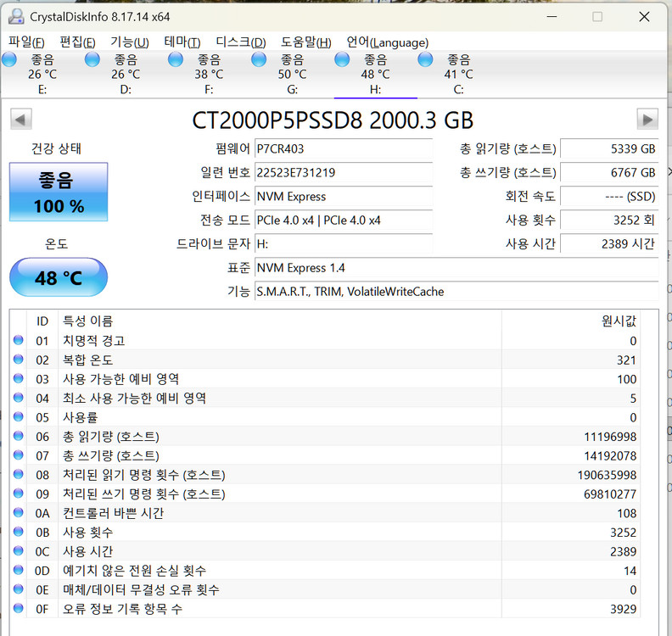The image size is (672, 636).
Task: Click status dot for 04 최소 사용 가능한 예비 영역
Action: [18, 398]
